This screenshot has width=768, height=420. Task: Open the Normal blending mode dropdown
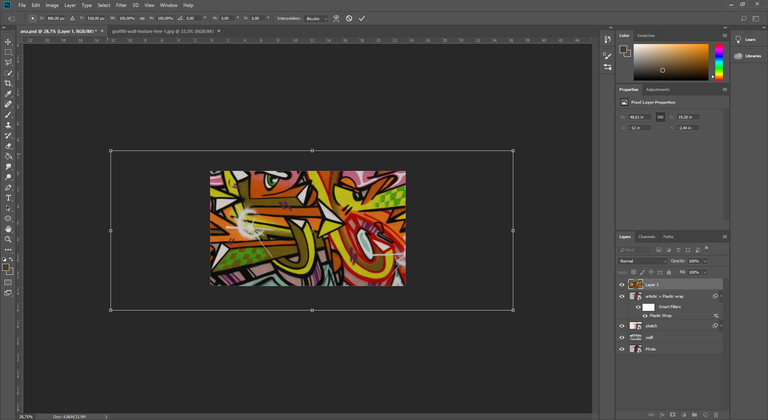pos(643,261)
